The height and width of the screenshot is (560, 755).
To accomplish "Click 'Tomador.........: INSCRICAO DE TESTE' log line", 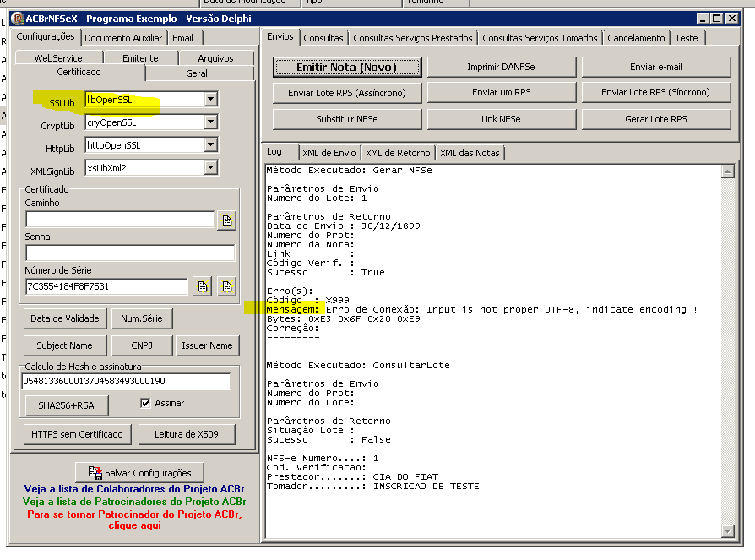I will [x=372, y=487].
